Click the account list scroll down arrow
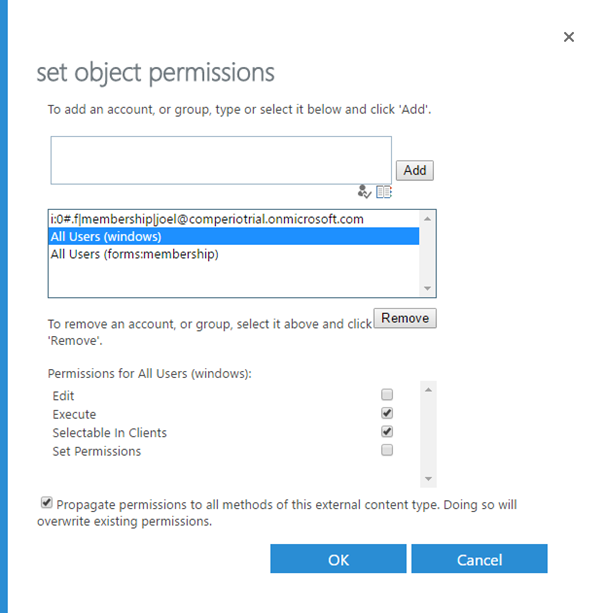The height and width of the screenshot is (613, 605). 427,288
